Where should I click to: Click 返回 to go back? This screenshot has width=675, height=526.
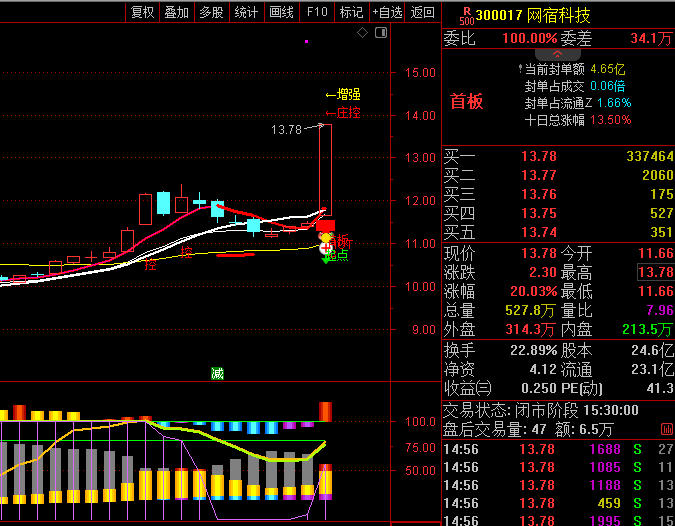click(423, 12)
